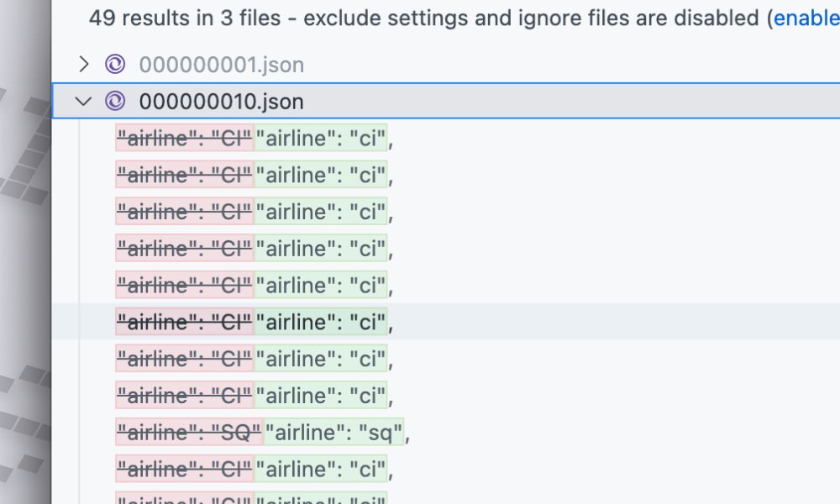Open the 000000001.json file name entry
This screenshot has height=504, width=840.
click(221, 64)
